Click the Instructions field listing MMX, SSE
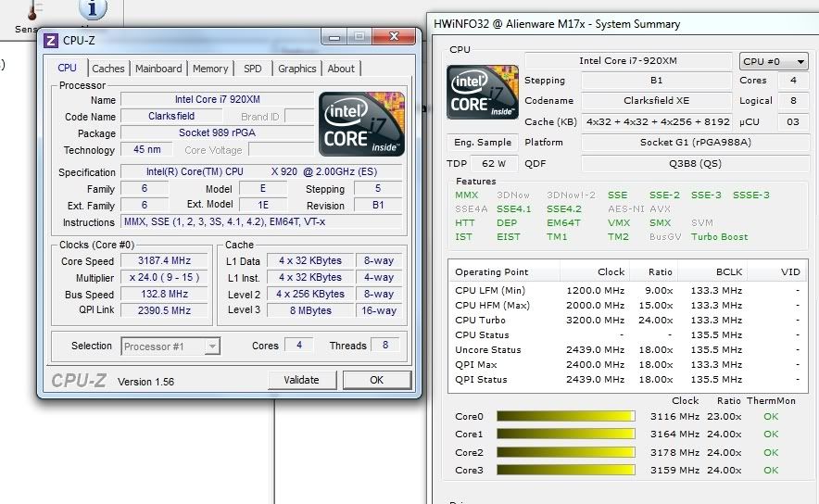The height and width of the screenshot is (504, 819). pyautogui.click(x=261, y=221)
